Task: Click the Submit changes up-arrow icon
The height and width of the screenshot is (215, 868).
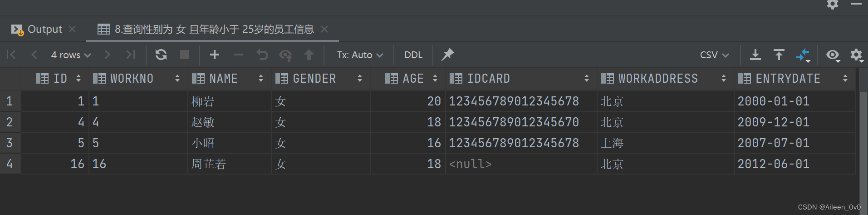Action: [x=309, y=55]
